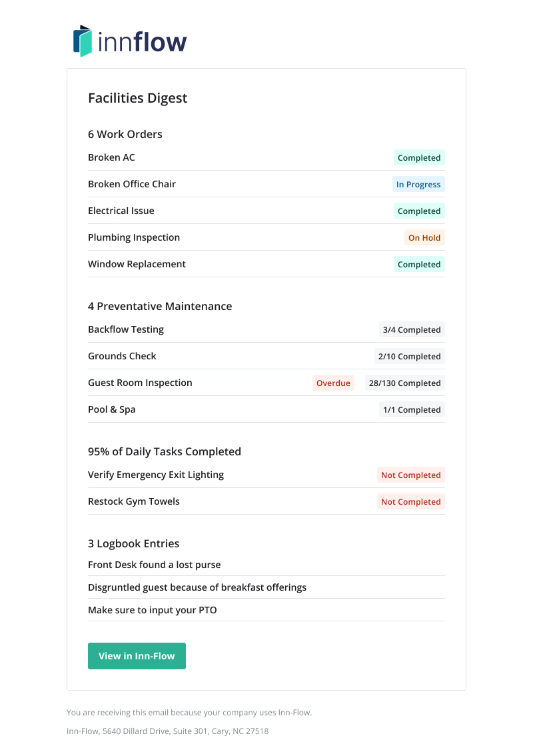Click the 28/130 Completed progress badge
The width and height of the screenshot is (533, 756).
coord(405,383)
